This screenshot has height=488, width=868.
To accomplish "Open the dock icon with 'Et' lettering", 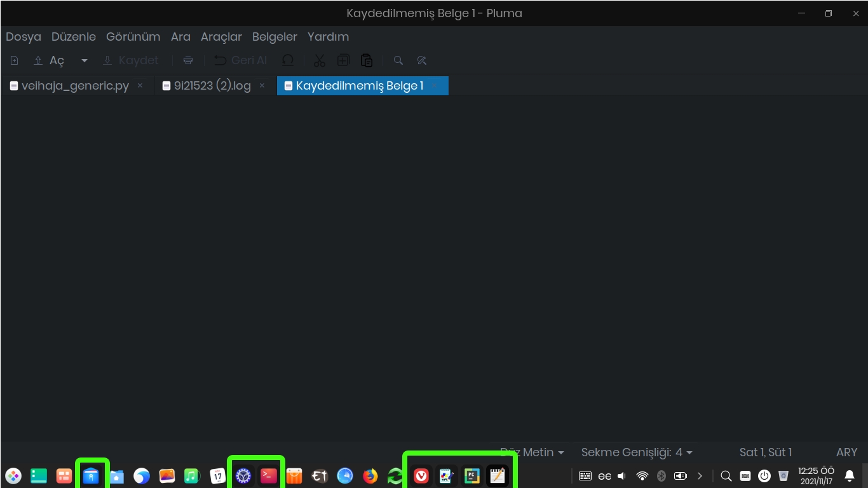I will (x=320, y=475).
